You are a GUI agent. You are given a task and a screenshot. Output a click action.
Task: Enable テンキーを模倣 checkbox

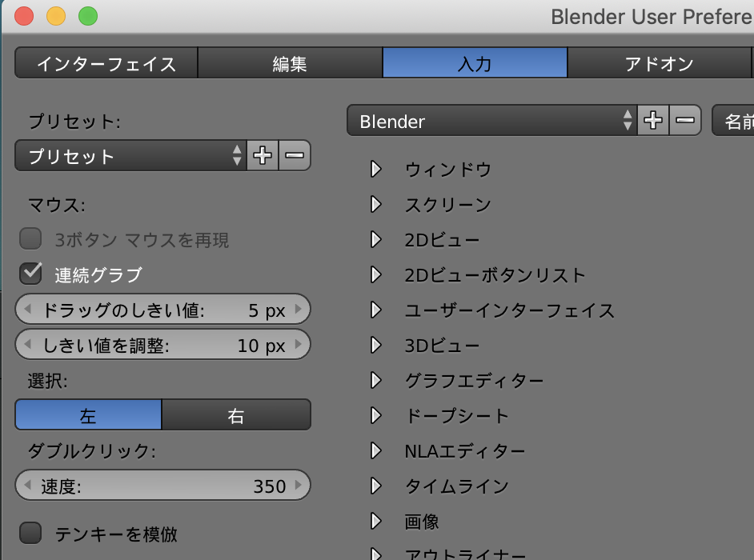pos(30,533)
